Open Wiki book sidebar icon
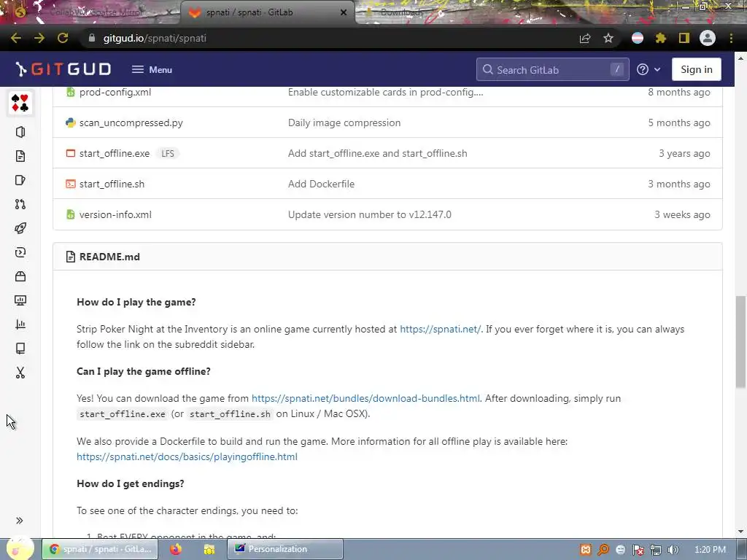Screen dimensions: 747x560 point(20,348)
